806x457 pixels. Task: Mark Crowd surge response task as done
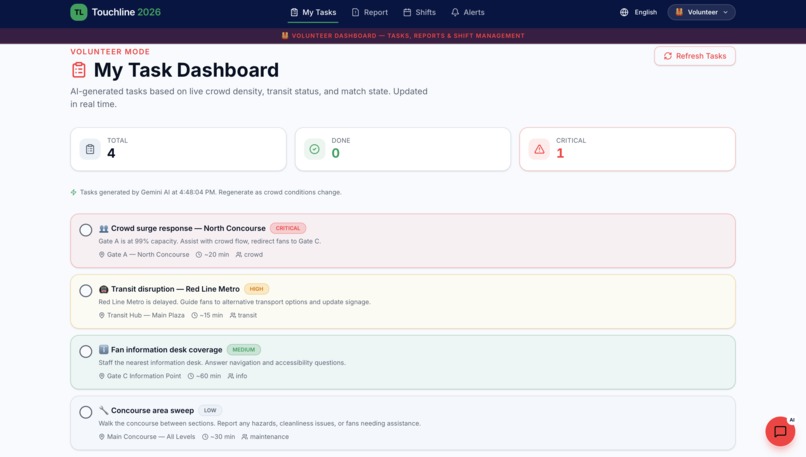[x=86, y=230]
